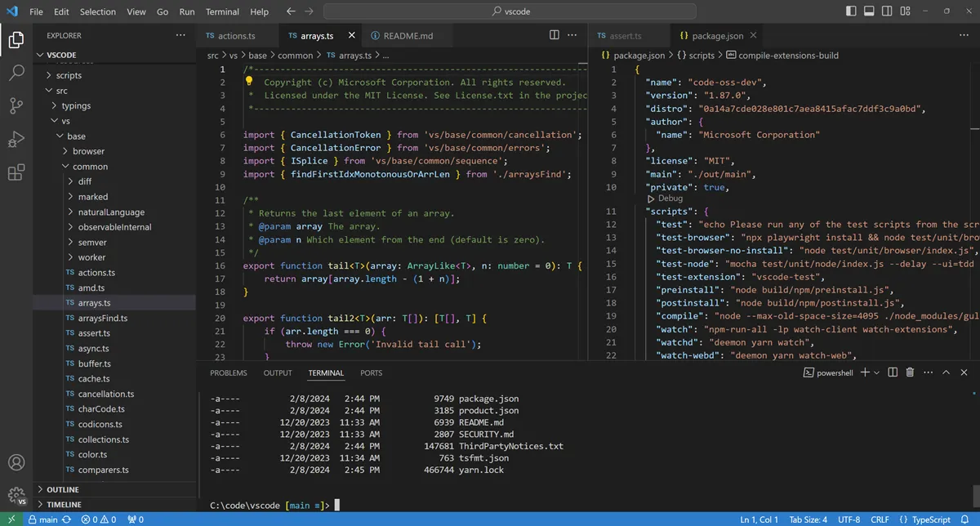Click the vscode command center search box
Screen dimensions: 980x526
pyautogui.click(x=510, y=12)
